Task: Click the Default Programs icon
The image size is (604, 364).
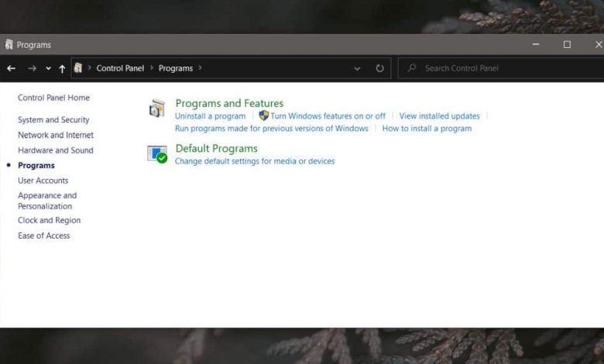Action: point(157,154)
